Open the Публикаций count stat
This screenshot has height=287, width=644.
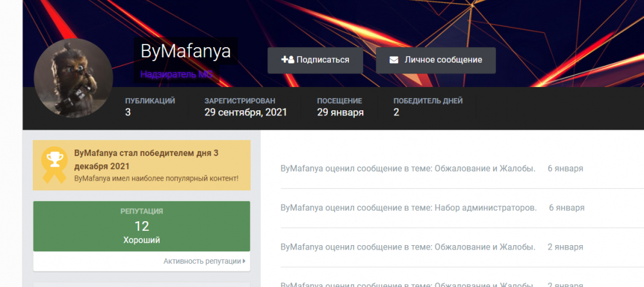[x=149, y=107]
